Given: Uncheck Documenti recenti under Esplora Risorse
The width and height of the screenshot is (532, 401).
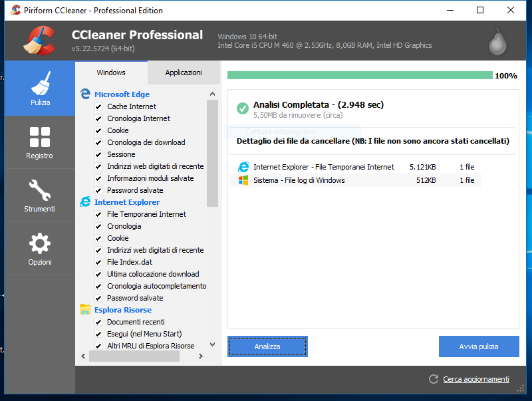Looking at the screenshot, I should pyautogui.click(x=98, y=322).
